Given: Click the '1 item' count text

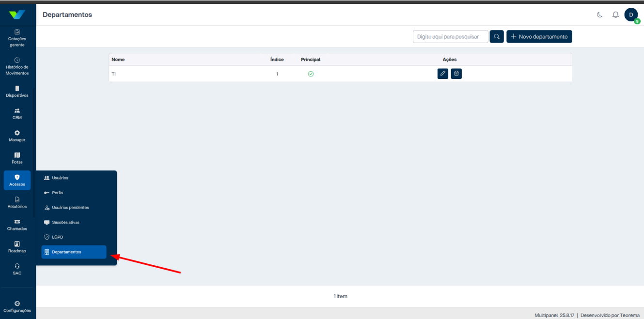Looking at the screenshot, I should point(341,296).
